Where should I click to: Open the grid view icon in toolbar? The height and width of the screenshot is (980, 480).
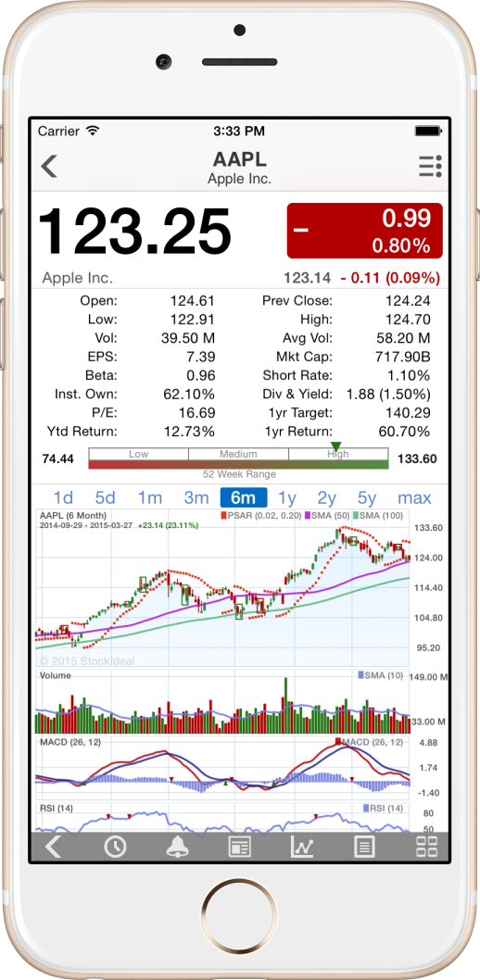pos(426,847)
